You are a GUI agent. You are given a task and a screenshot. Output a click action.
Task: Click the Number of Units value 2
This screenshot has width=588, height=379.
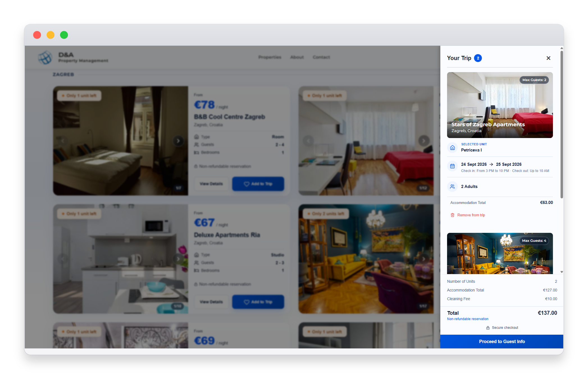click(x=555, y=281)
